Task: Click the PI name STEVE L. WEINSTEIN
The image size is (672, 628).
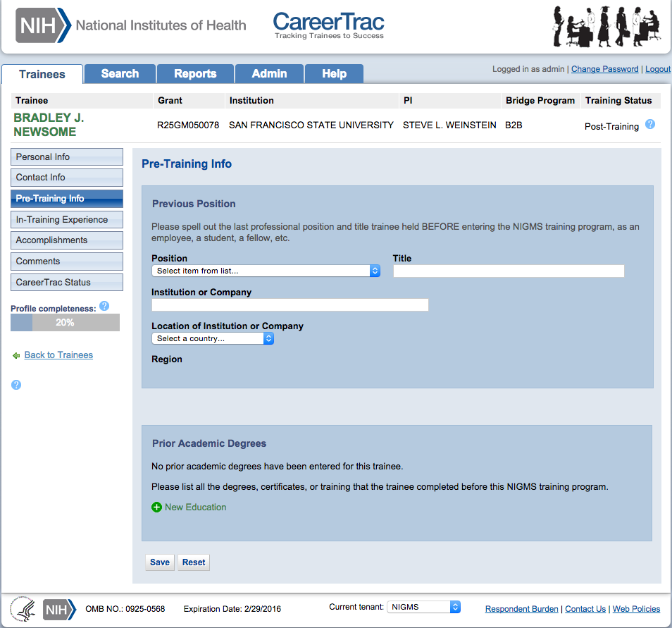Action: (x=449, y=125)
